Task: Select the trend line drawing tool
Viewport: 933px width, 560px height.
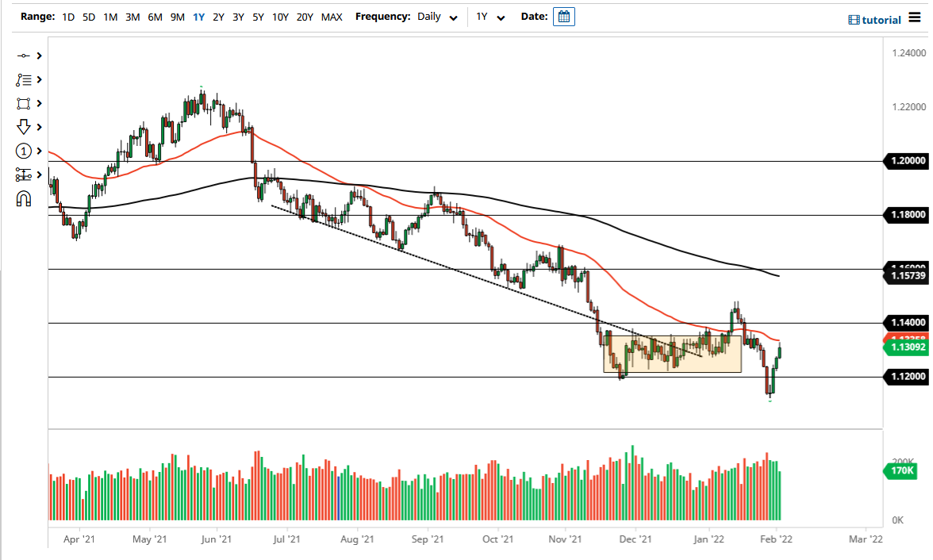Action: 22,56
